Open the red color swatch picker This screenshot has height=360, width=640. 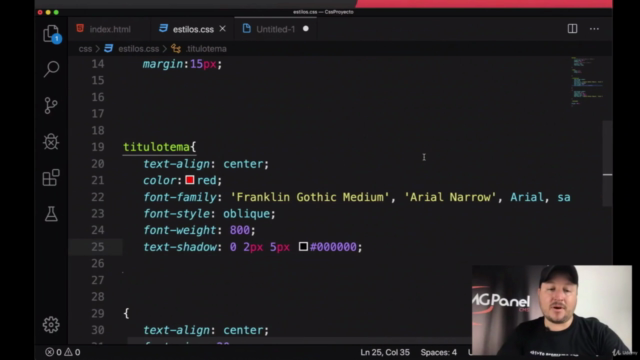click(190, 180)
